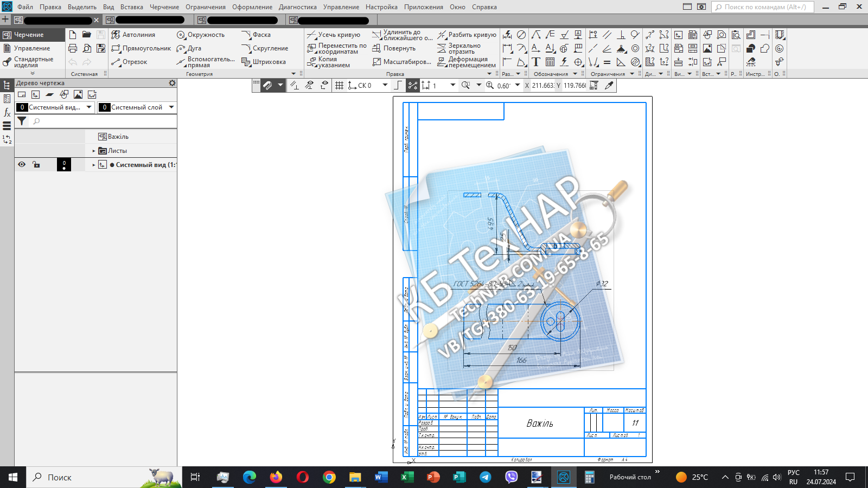
Task: Click the Open file folder icon
Action: tap(87, 35)
